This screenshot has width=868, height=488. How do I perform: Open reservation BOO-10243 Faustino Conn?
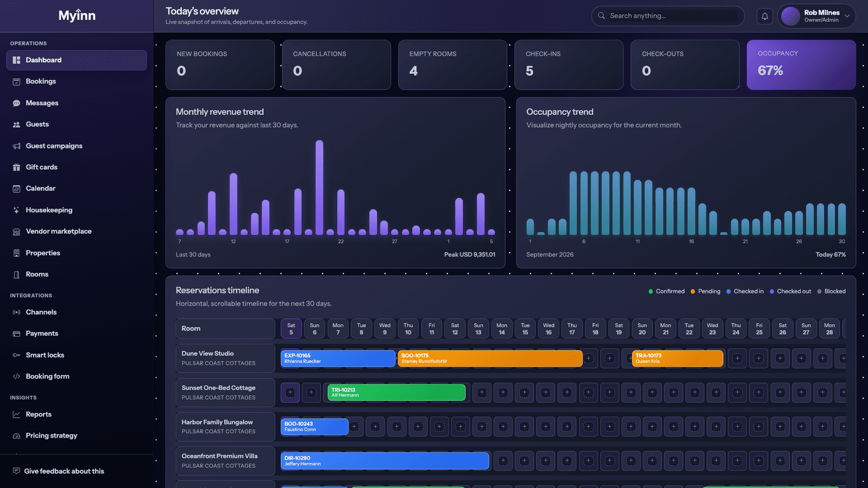315,427
